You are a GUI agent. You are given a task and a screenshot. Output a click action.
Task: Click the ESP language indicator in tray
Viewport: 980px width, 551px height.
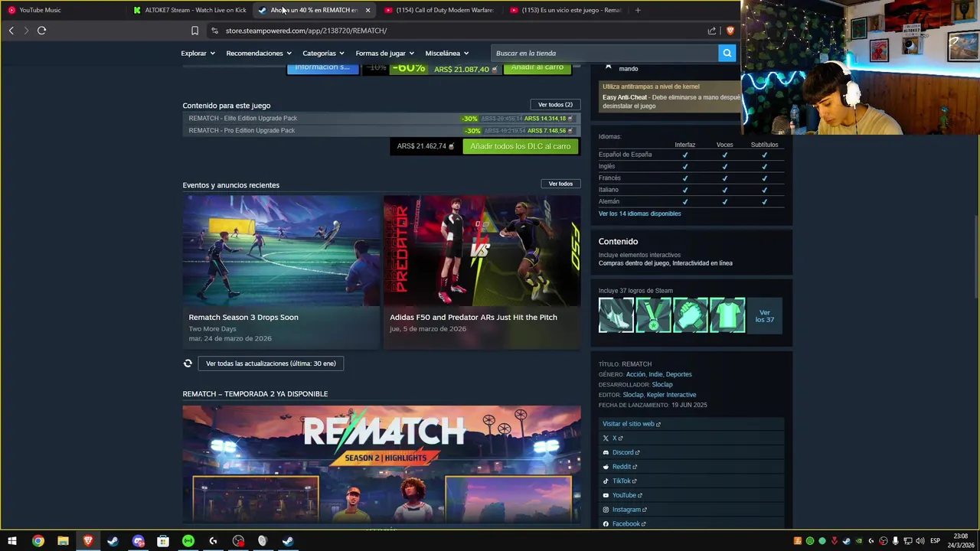935,541
